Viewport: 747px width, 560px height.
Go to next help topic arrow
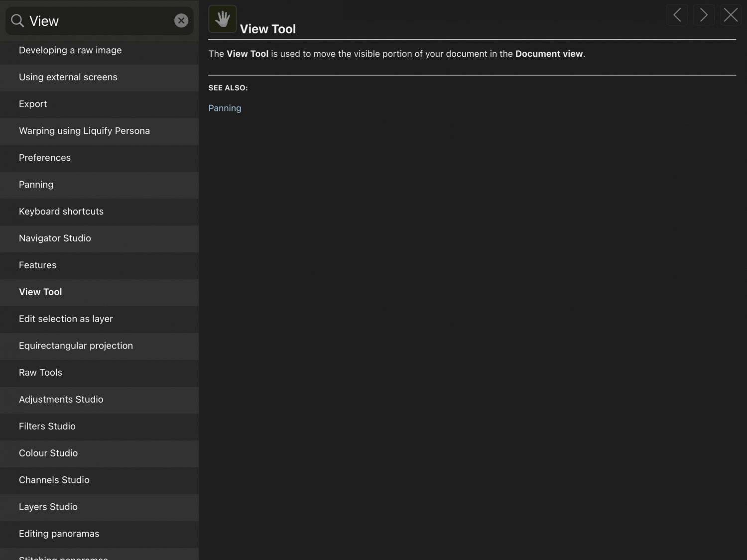[x=704, y=15]
